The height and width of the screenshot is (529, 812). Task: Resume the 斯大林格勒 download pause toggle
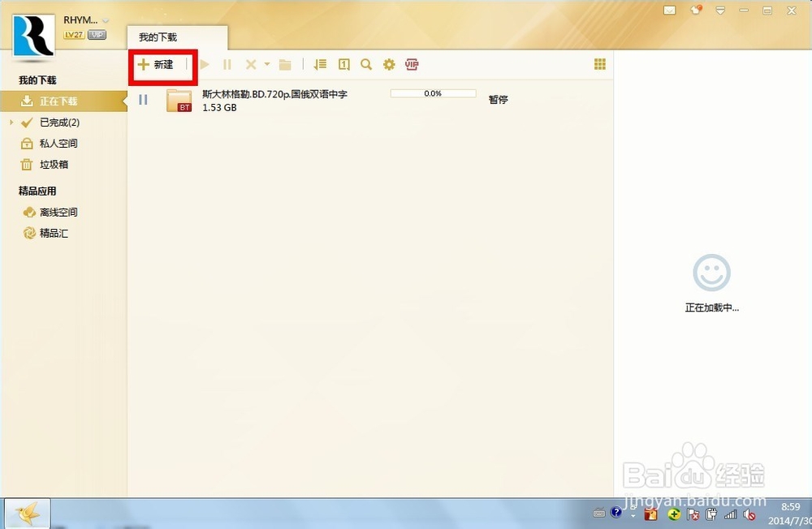pos(143,99)
